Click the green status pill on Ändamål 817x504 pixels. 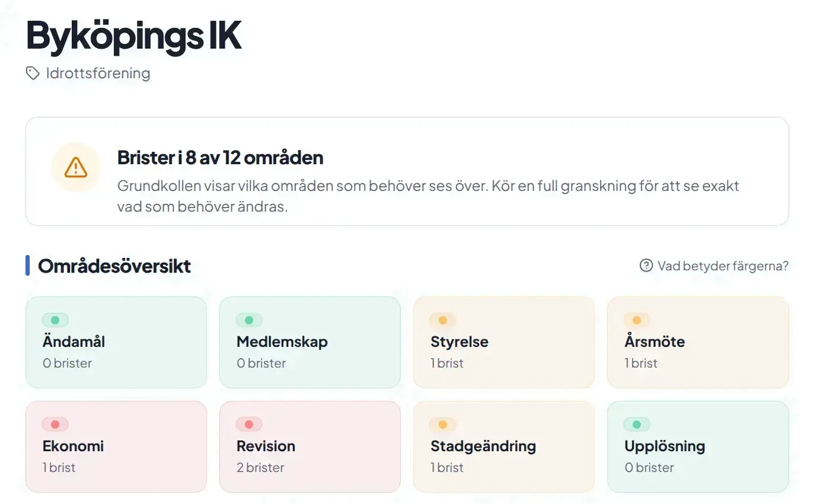click(x=55, y=320)
